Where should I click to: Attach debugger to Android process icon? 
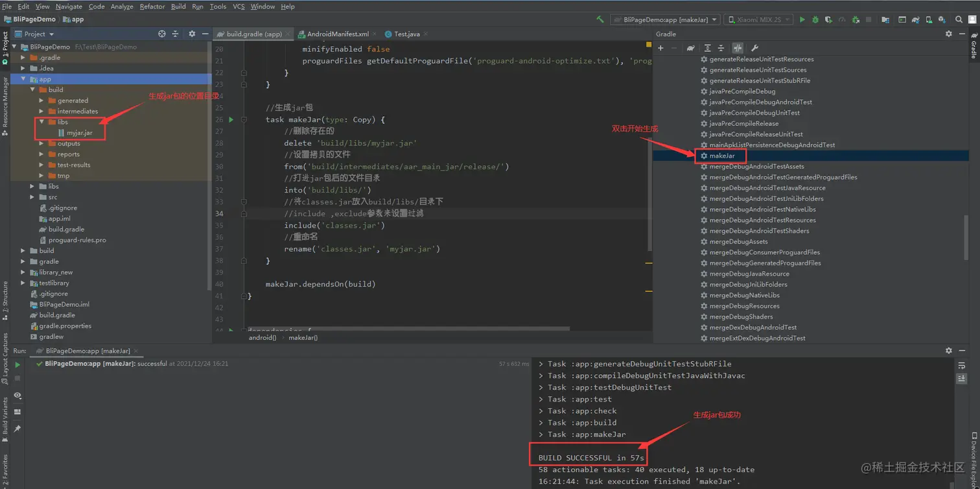tap(856, 19)
